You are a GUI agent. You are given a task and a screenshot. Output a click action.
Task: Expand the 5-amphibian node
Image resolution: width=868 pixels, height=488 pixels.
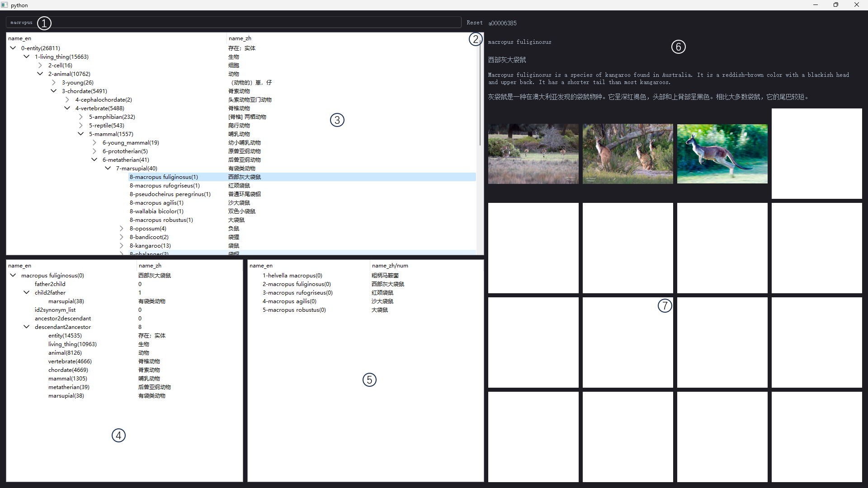click(81, 117)
